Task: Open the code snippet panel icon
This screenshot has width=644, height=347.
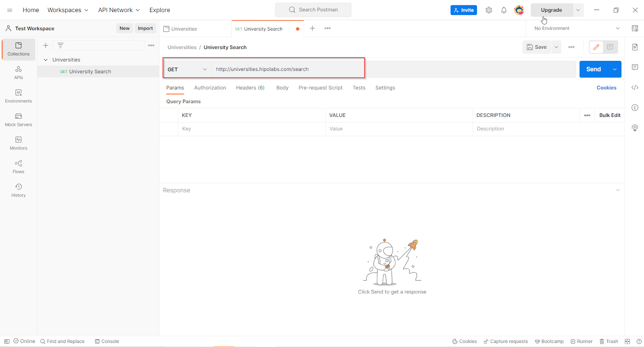Action: [x=635, y=87]
